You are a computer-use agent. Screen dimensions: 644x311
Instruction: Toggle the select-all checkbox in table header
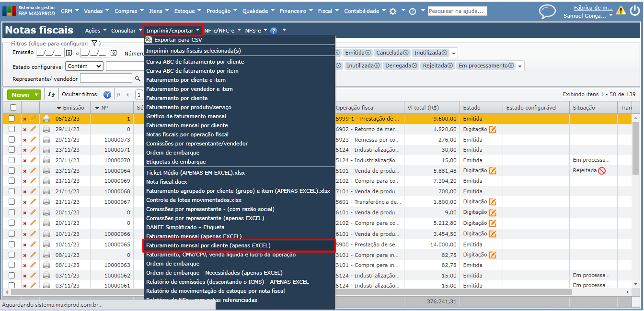(13, 108)
